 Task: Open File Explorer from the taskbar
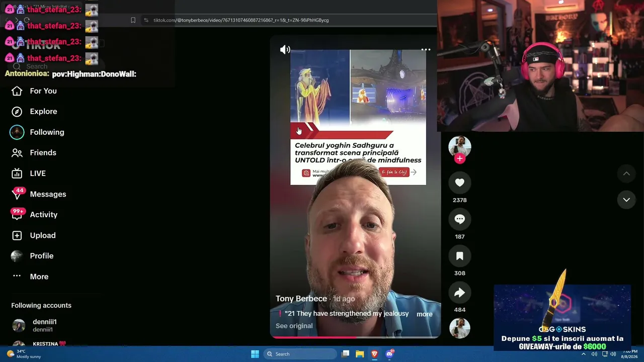[360, 354]
